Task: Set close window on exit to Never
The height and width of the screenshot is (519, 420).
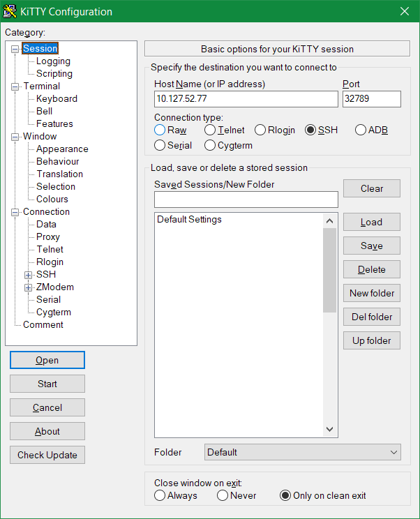Action: click(223, 496)
